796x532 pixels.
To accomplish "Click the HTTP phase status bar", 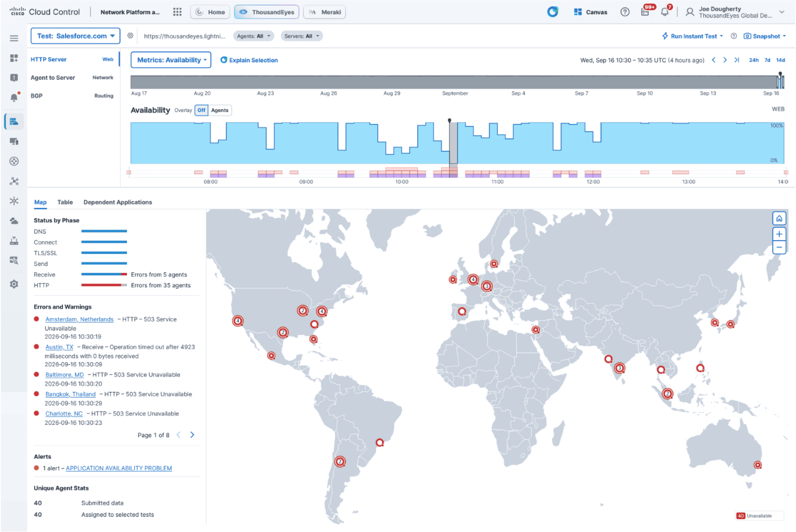I will 104,285.
